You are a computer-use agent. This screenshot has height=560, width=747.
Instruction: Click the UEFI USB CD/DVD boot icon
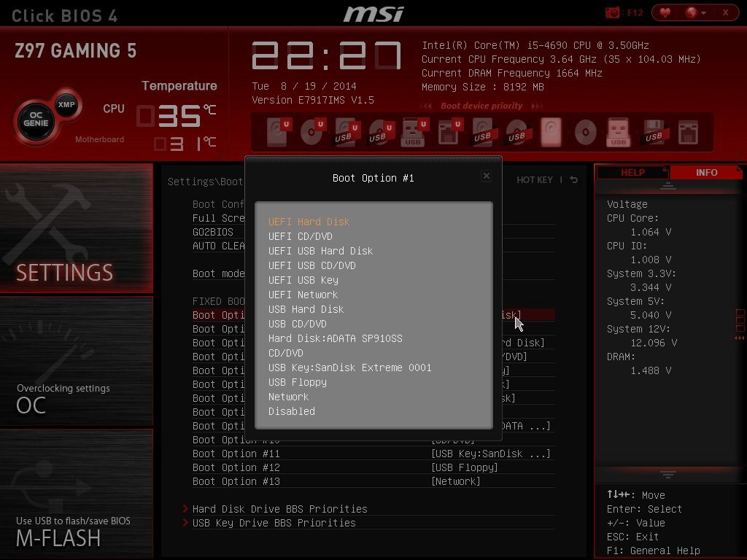click(x=381, y=132)
